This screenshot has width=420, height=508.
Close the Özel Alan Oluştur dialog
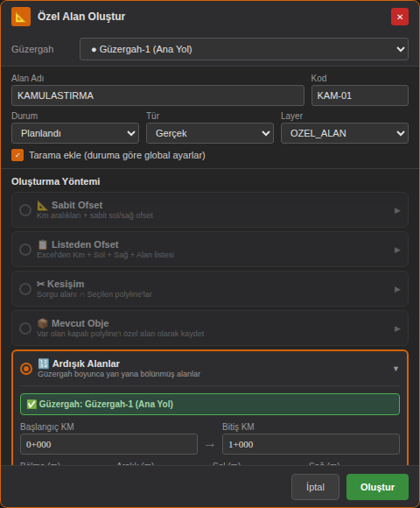coord(400,17)
